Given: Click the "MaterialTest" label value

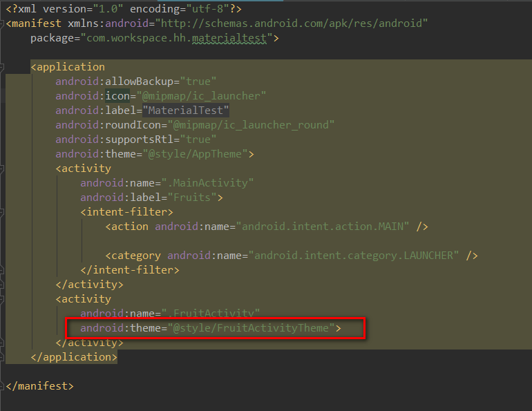Looking at the screenshot, I should (x=186, y=111).
